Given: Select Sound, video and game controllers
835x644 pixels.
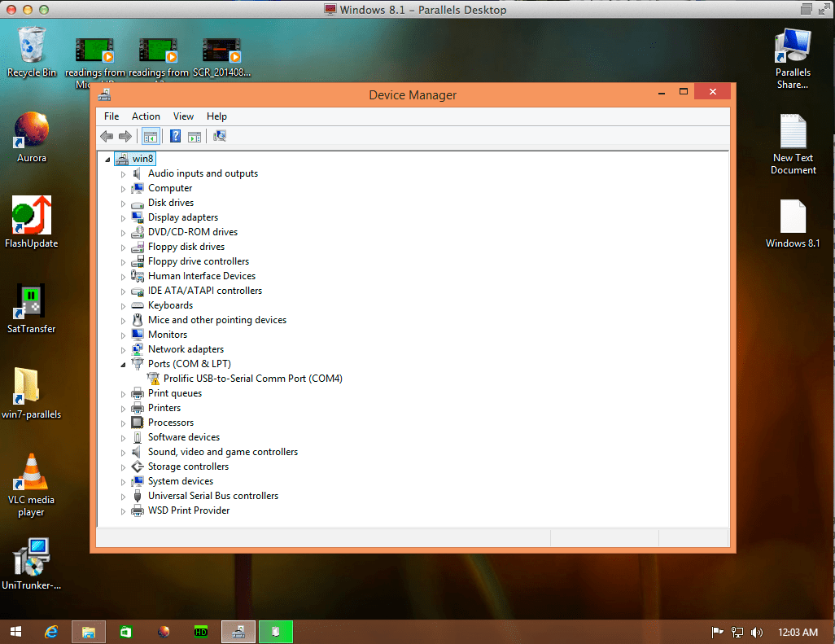Looking at the screenshot, I should point(223,452).
